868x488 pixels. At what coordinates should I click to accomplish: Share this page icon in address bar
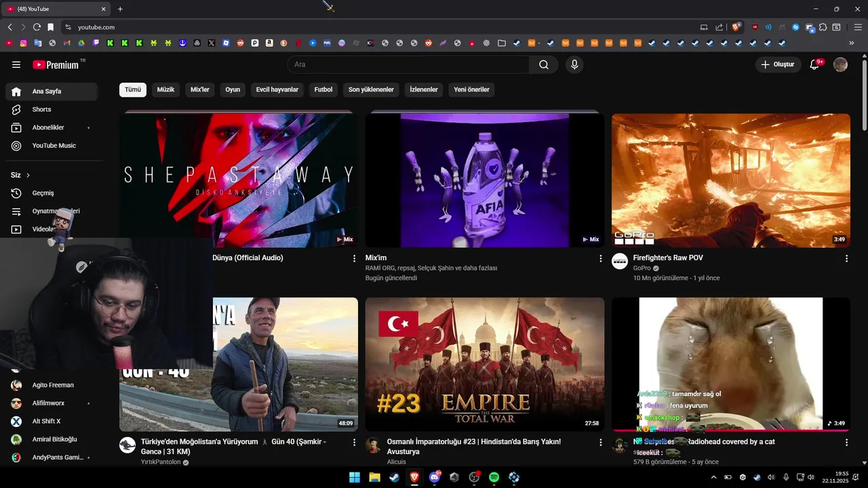coord(719,27)
